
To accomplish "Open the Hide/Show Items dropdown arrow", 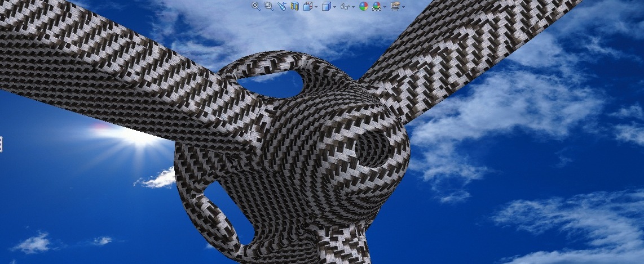I will (353, 7).
